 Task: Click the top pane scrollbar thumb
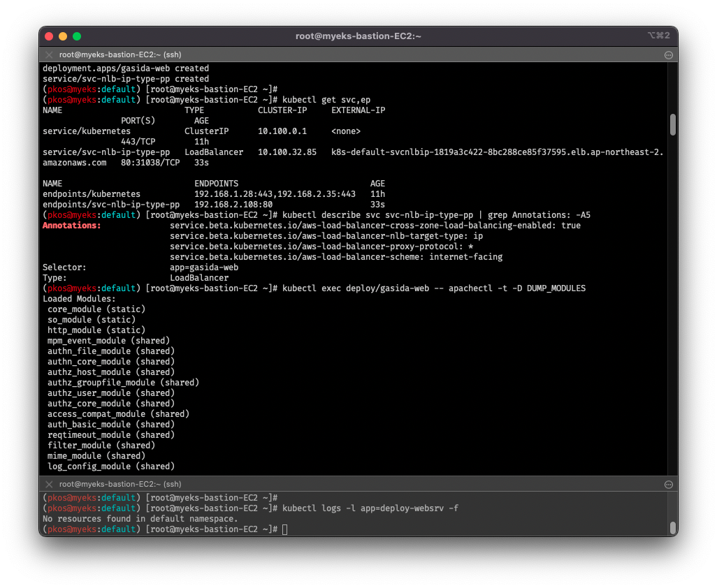673,125
